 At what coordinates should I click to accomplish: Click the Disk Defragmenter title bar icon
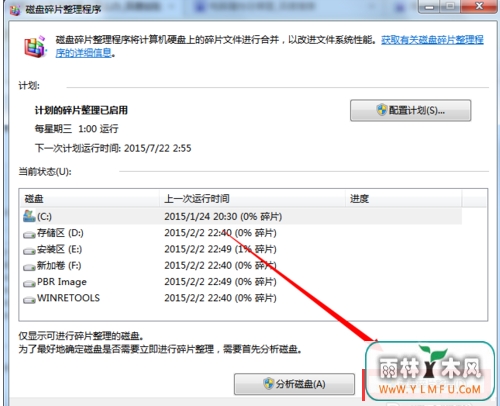tap(15, 10)
